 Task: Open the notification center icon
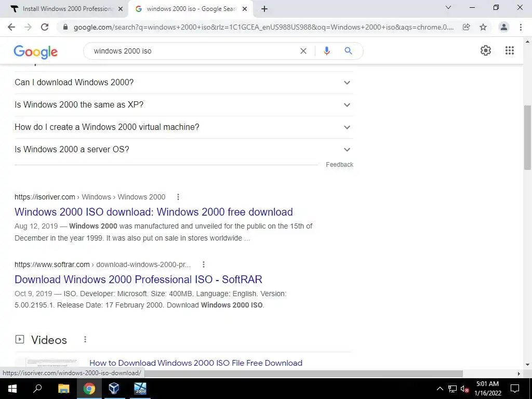(515, 389)
